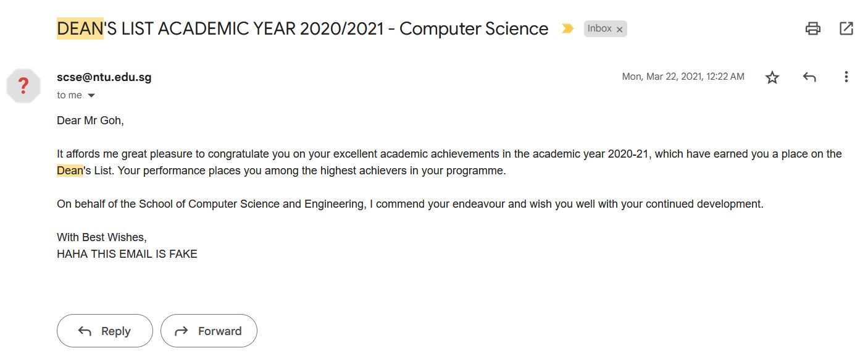Click highlighted DEAN in the subject

point(80,28)
